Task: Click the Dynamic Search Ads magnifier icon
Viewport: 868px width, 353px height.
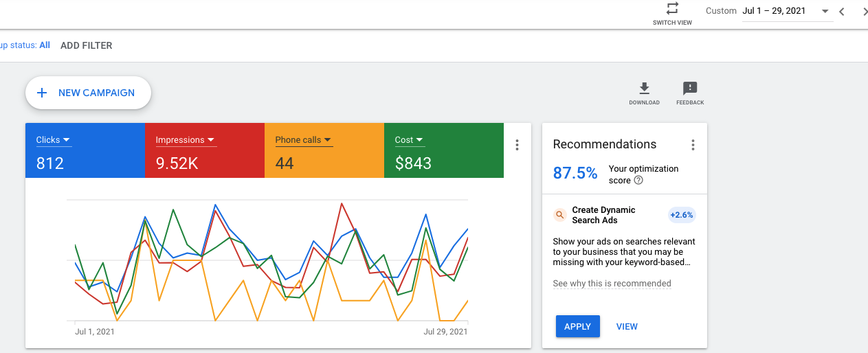Action: pyautogui.click(x=560, y=215)
